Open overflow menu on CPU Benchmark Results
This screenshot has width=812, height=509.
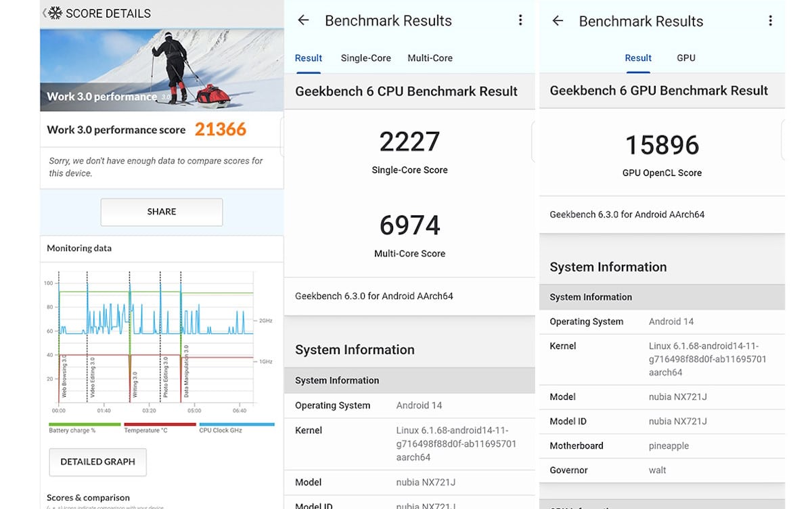520,20
